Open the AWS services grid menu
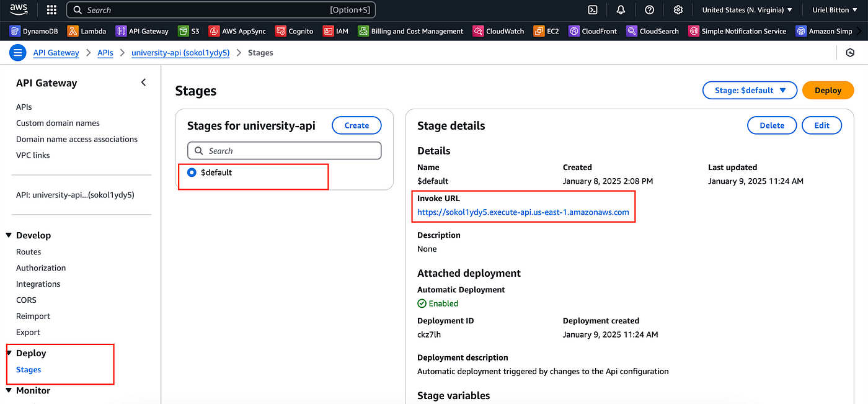 pyautogui.click(x=51, y=9)
